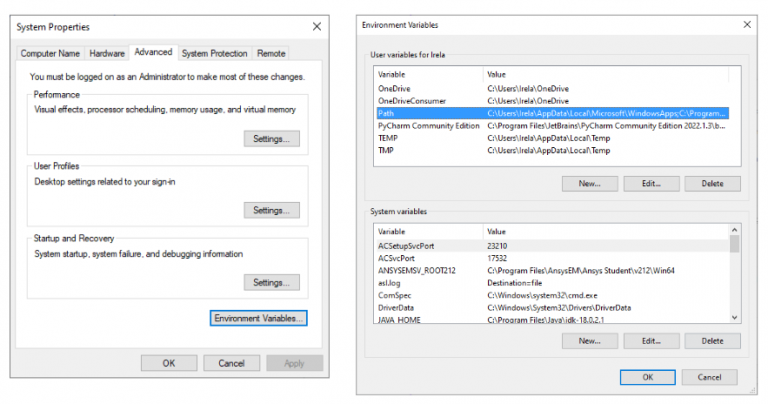Image resolution: width=768 pixels, height=404 pixels.
Task: Click Edit under user variables
Action: 652,184
